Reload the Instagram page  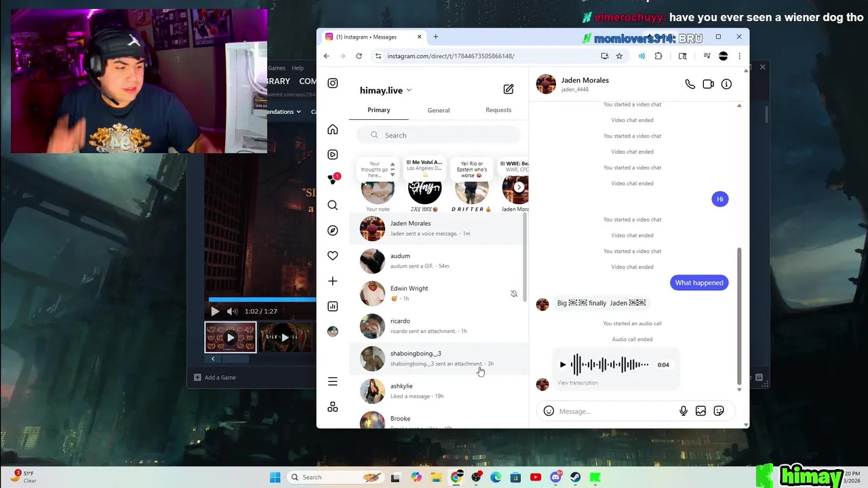(x=359, y=56)
